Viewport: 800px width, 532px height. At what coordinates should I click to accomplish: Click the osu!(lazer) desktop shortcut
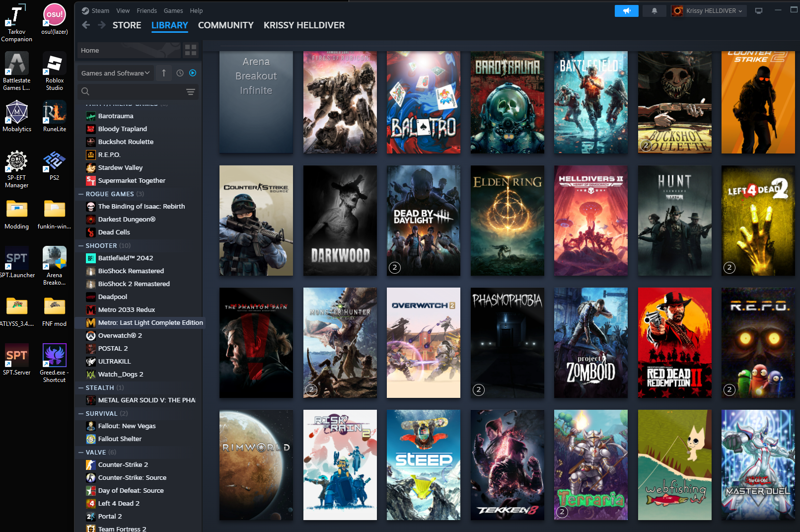(55, 20)
